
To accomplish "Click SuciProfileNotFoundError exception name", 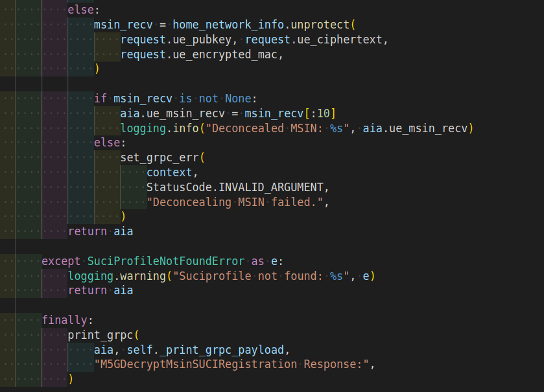I will [166, 261].
